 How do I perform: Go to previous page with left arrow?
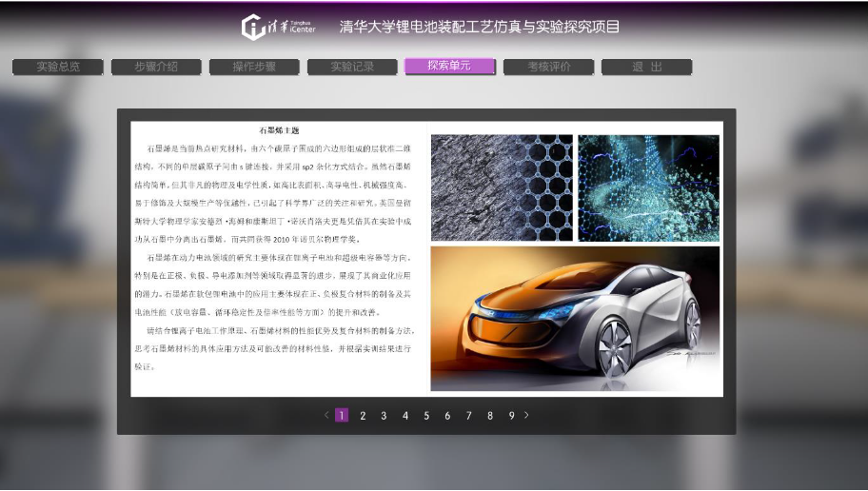pos(326,415)
